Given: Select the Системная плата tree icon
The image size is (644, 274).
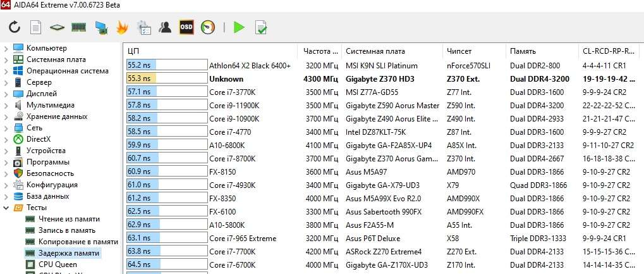Looking at the screenshot, I should (18, 59).
